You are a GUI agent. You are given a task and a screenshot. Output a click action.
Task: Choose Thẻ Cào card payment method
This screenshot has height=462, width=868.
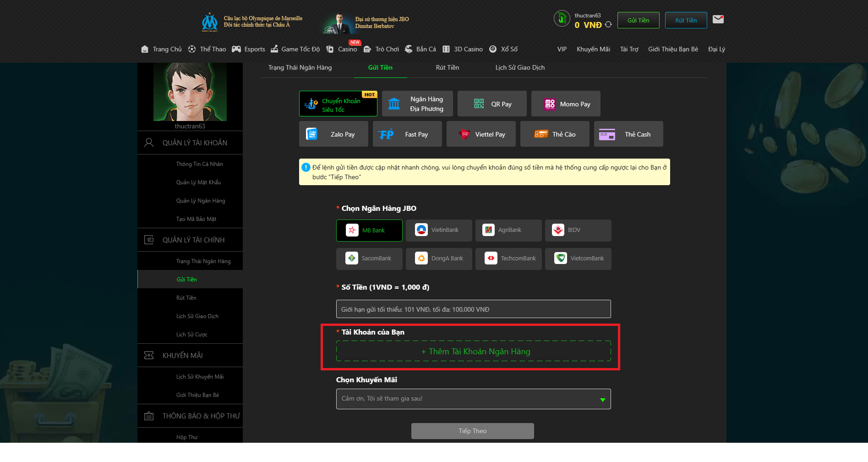tap(554, 134)
